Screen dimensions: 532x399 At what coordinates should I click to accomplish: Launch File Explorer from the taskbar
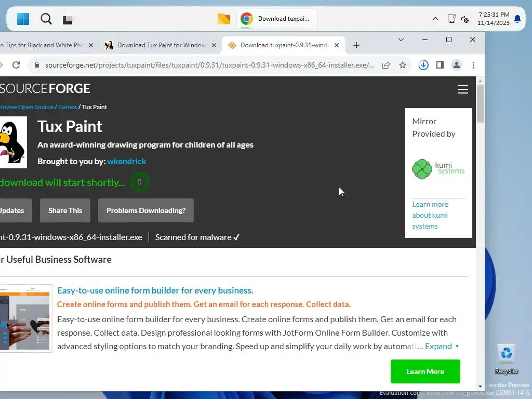tap(223, 19)
